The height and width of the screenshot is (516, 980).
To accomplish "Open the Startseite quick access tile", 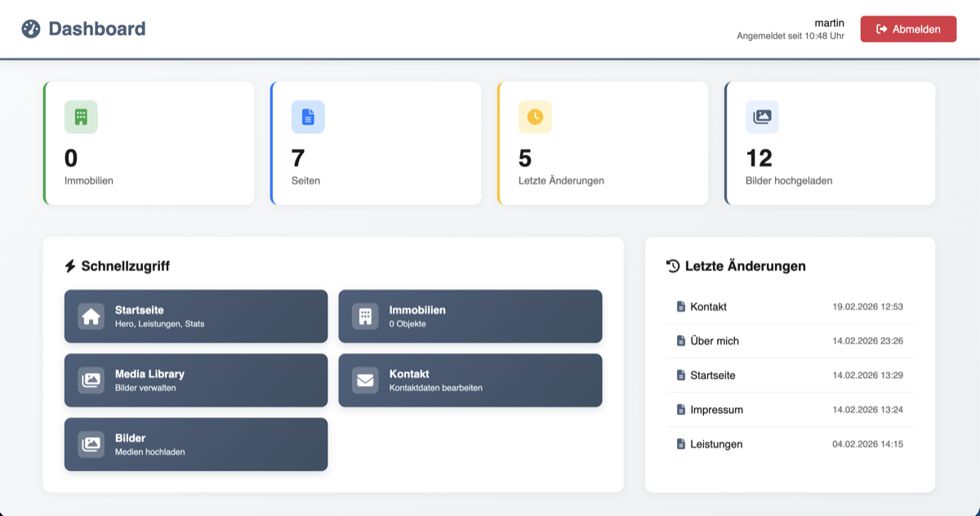I will click(196, 316).
